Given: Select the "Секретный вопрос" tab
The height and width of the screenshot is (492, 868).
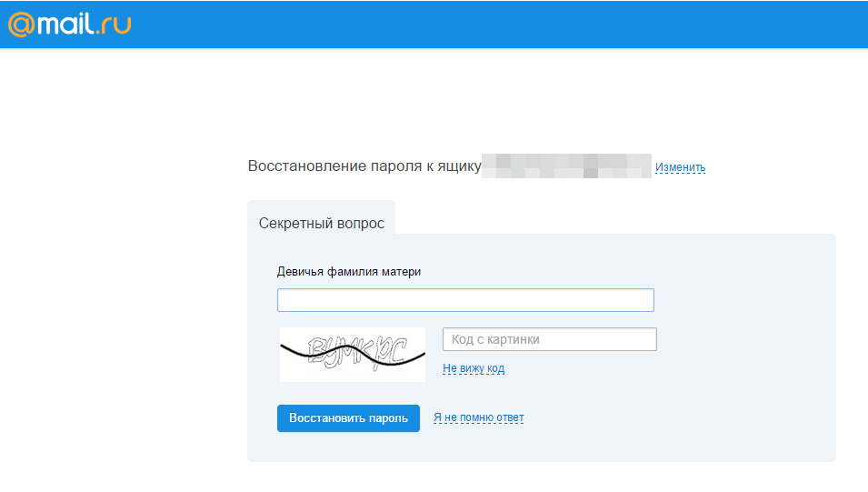Looking at the screenshot, I should point(321,223).
